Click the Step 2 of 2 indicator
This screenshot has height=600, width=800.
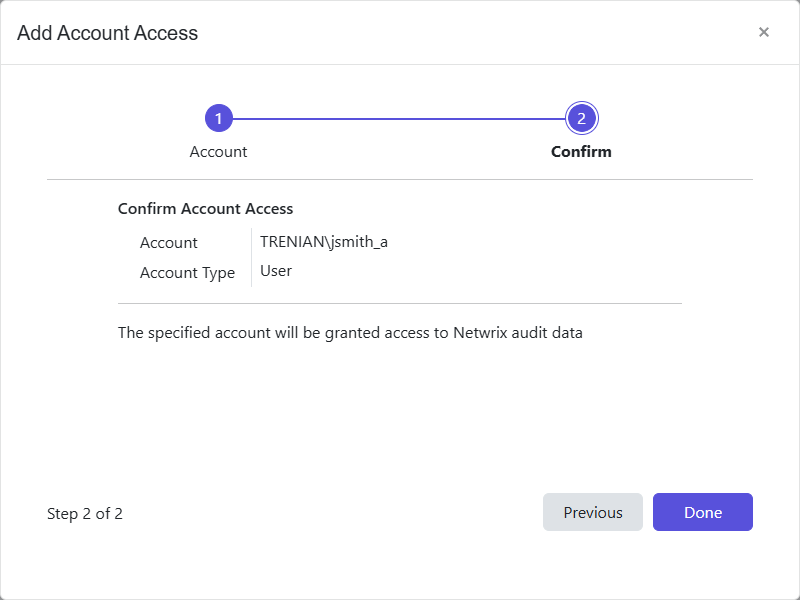coord(85,513)
